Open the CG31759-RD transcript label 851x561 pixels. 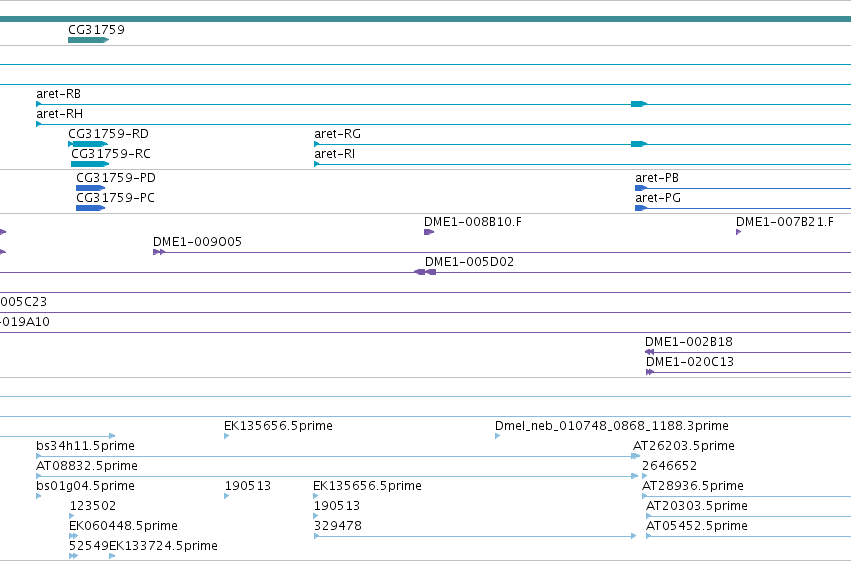click(x=108, y=133)
